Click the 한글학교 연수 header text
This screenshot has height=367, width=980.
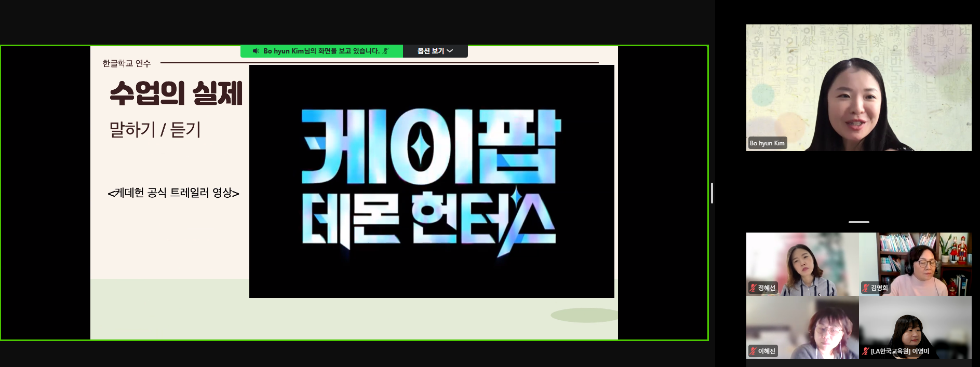point(126,63)
